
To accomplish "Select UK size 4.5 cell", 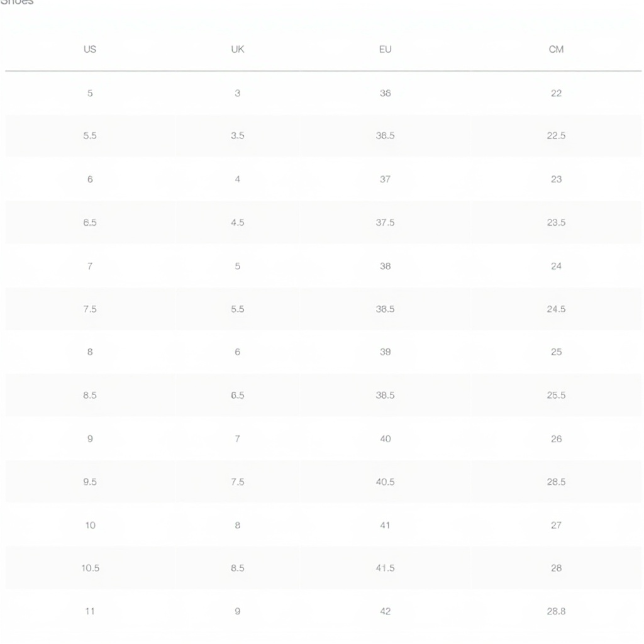I will (x=237, y=223).
